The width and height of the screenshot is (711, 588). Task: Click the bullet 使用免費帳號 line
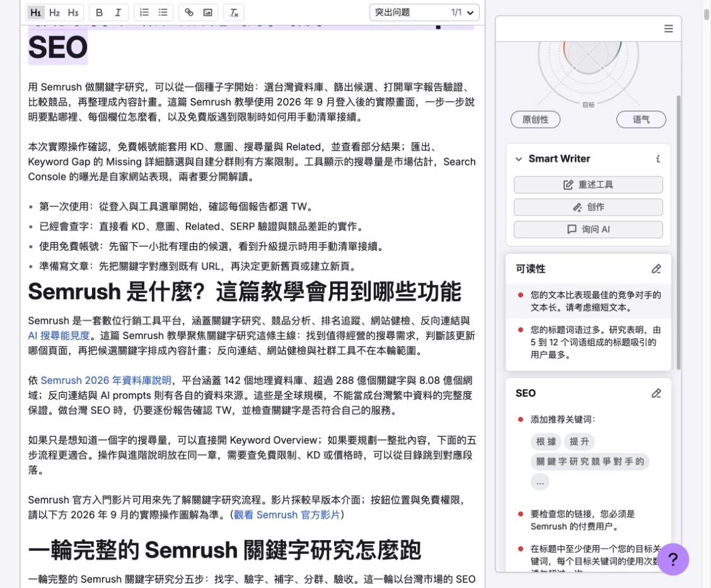[x=211, y=246]
